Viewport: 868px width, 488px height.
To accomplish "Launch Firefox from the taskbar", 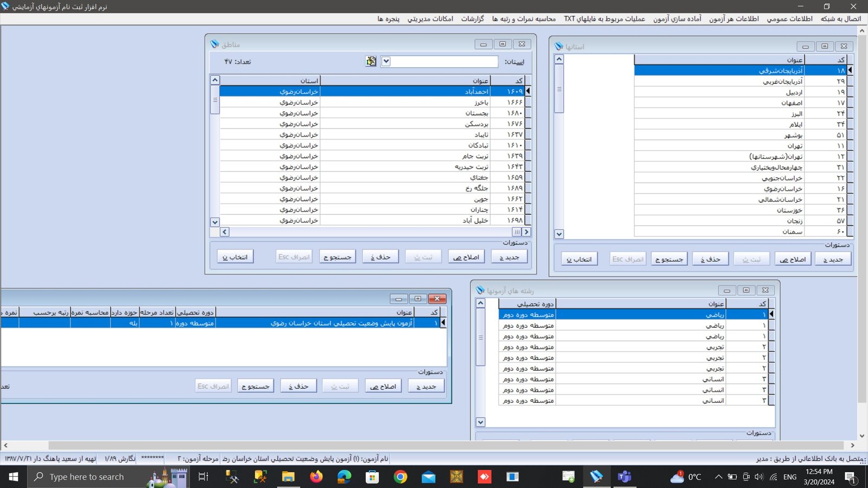I will [x=316, y=477].
